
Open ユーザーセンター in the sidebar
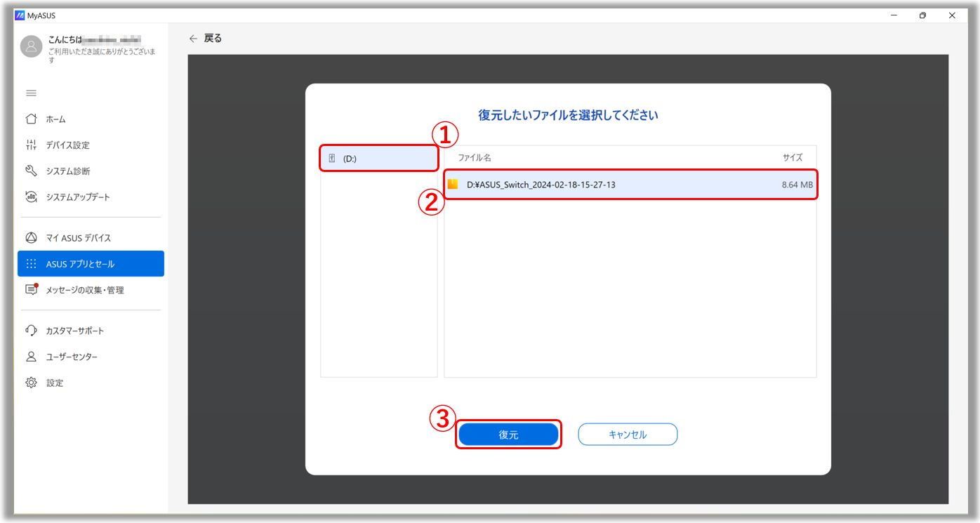pyautogui.click(x=91, y=357)
